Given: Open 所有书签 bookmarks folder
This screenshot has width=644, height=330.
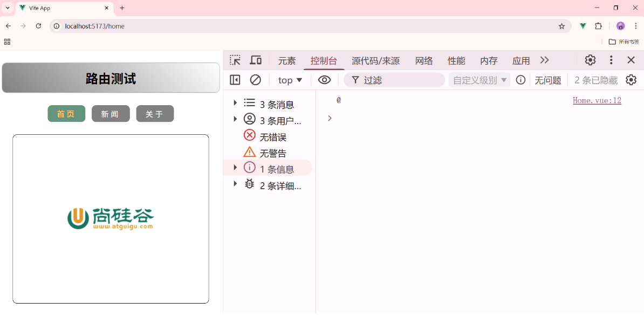Looking at the screenshot, I should pos(624,42).
